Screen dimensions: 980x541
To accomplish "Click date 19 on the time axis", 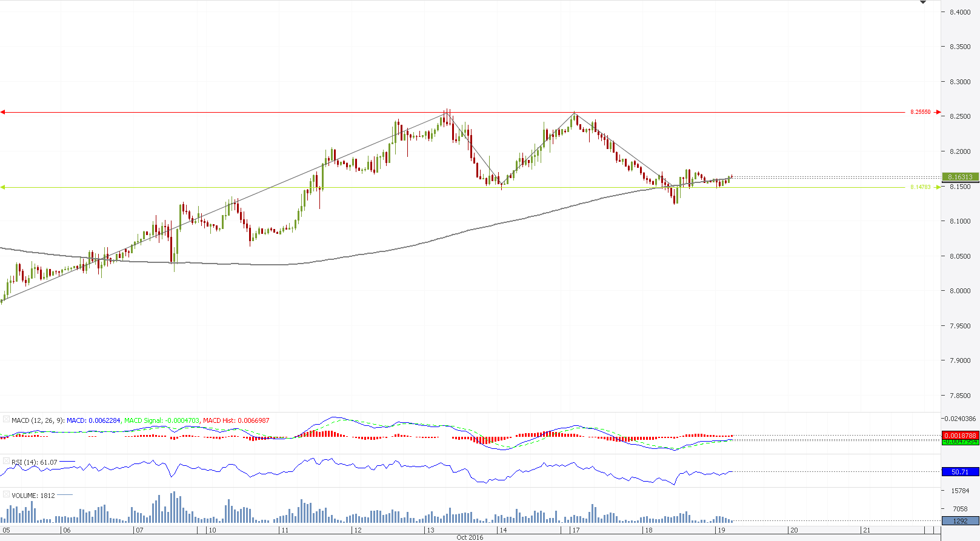I will pos(721,530).
